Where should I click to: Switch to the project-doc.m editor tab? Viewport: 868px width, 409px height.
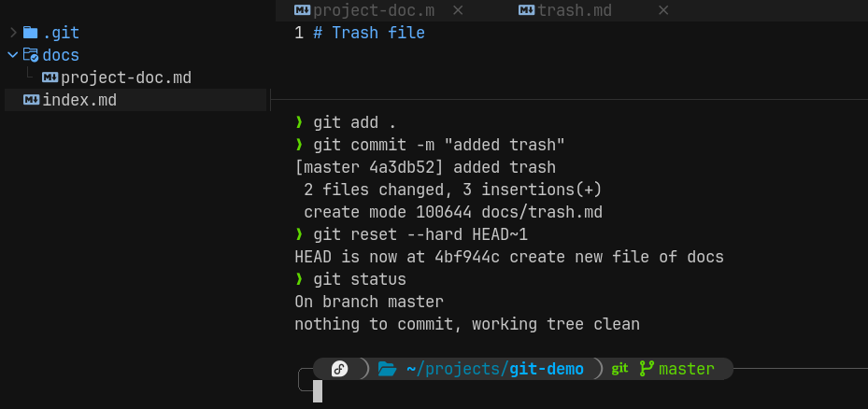[374, 10]
